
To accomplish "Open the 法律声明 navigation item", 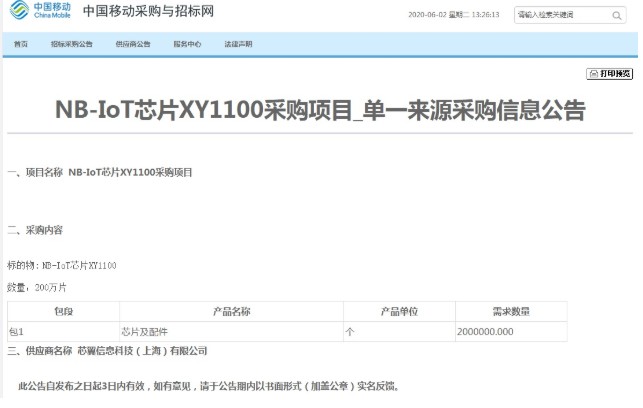I will pos(238,45).
